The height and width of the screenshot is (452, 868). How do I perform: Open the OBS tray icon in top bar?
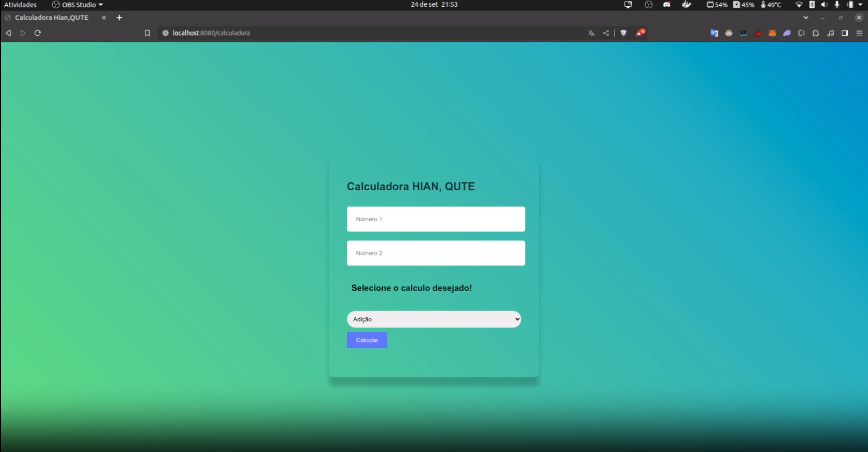[648, 4]
